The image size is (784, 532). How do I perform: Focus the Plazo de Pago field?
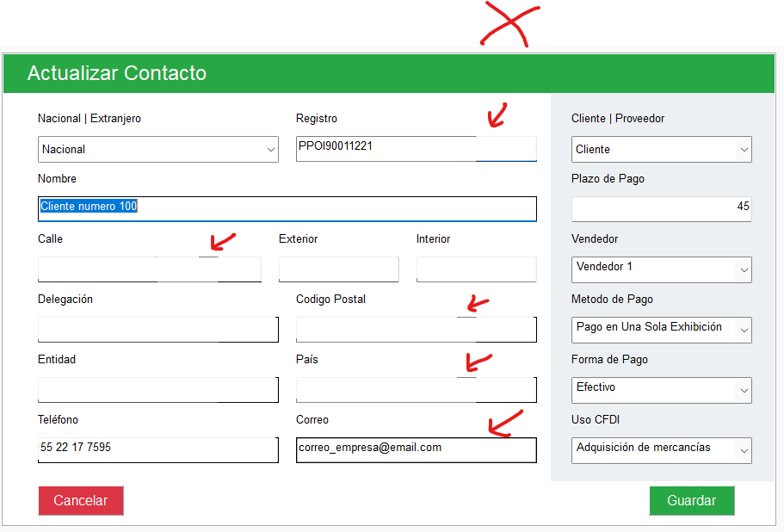point(661,209)
